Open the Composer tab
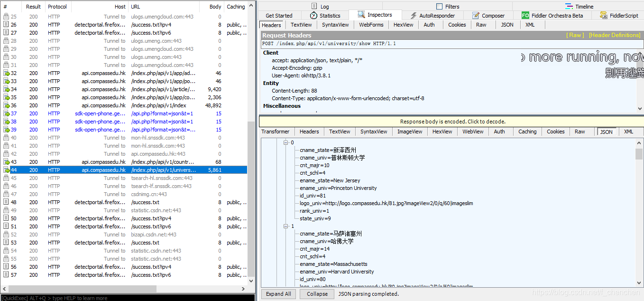 point(488,16)
